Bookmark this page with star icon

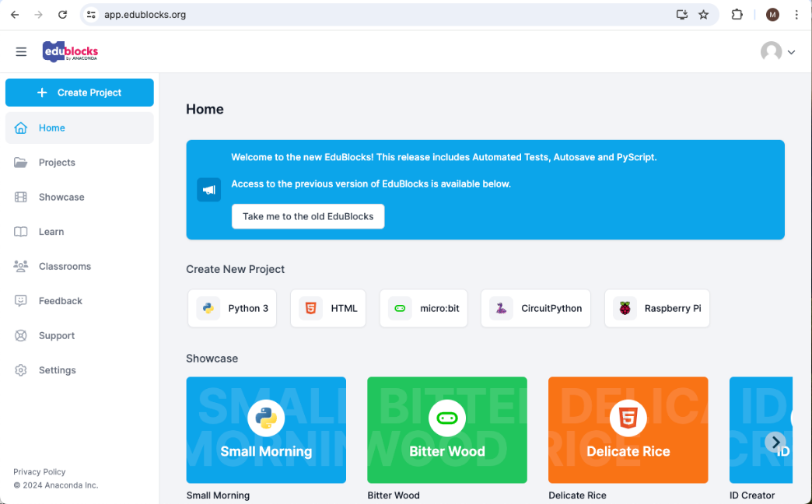coord(703,15)
